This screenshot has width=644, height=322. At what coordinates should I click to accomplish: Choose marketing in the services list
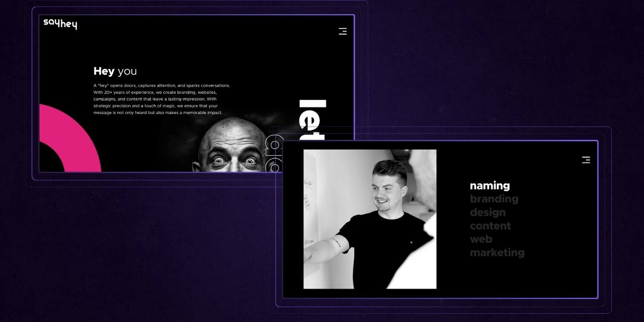tap(497, 253)
